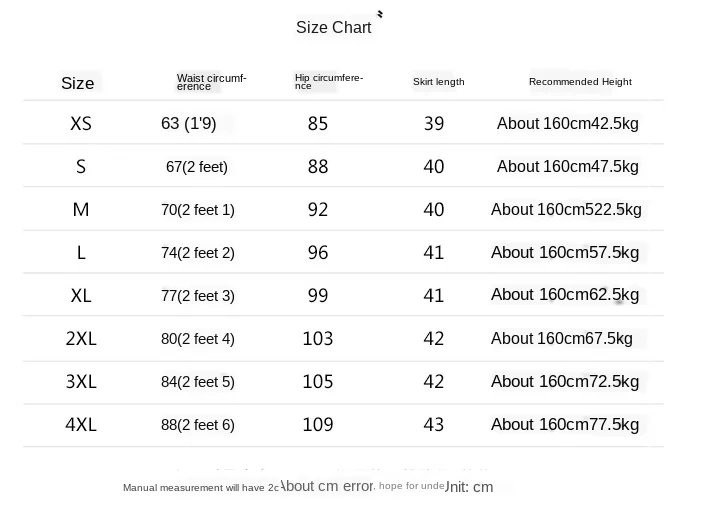Click skirt length value 43
This screenshot has width=706, height=510.
point(434,424)
